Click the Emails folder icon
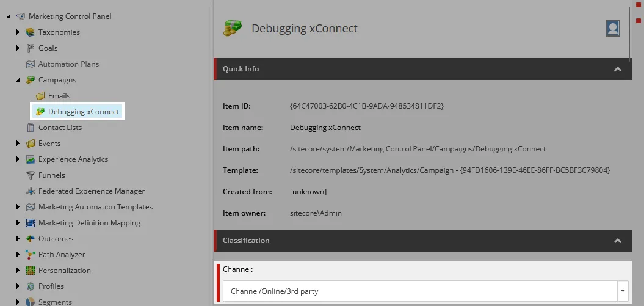 40,96
